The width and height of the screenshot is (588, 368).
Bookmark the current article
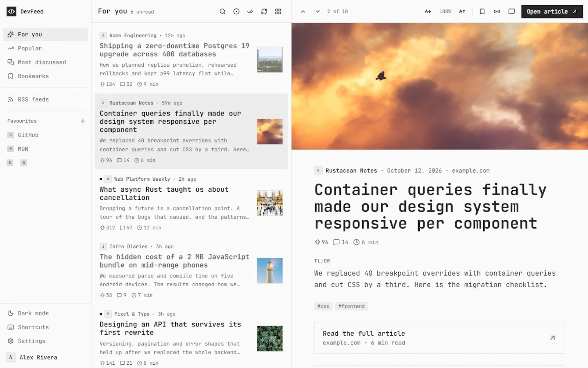(482, 11)
